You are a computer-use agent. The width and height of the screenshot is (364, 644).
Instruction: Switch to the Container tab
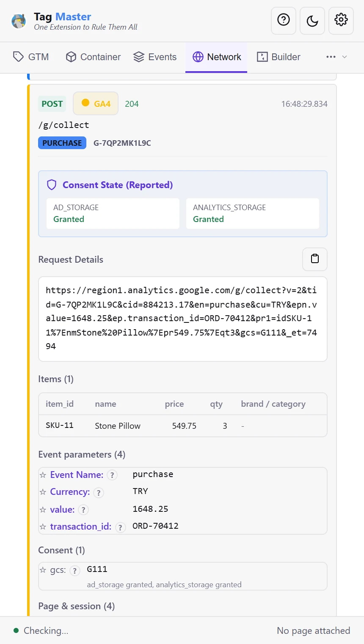click(x=94, y=57)
